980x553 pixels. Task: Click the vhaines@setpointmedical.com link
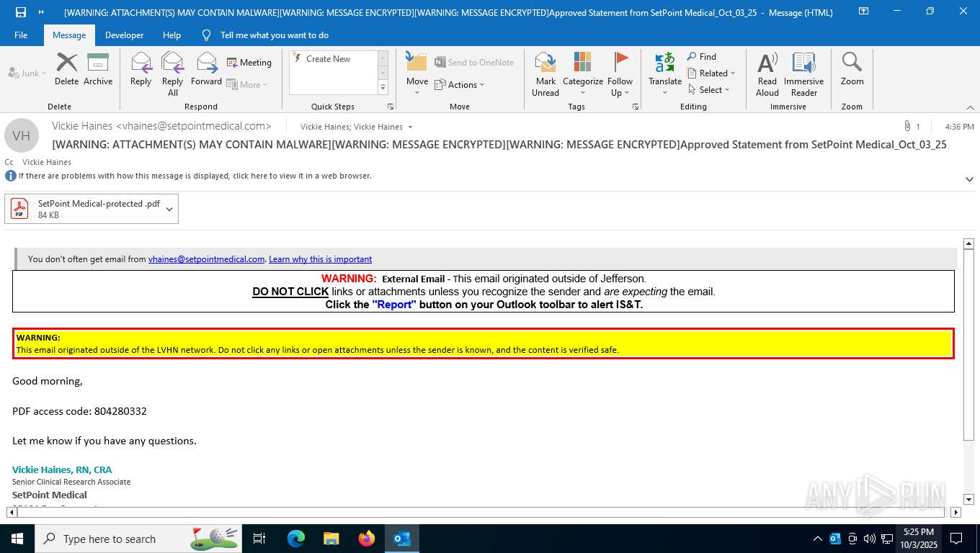point(206,259)
